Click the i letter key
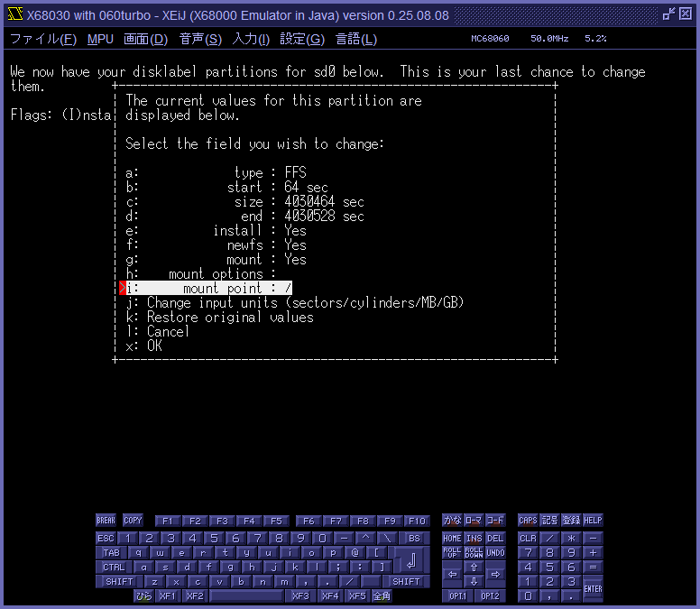The width and height of the screenshot is (700, 609). [x=290, y=553]
